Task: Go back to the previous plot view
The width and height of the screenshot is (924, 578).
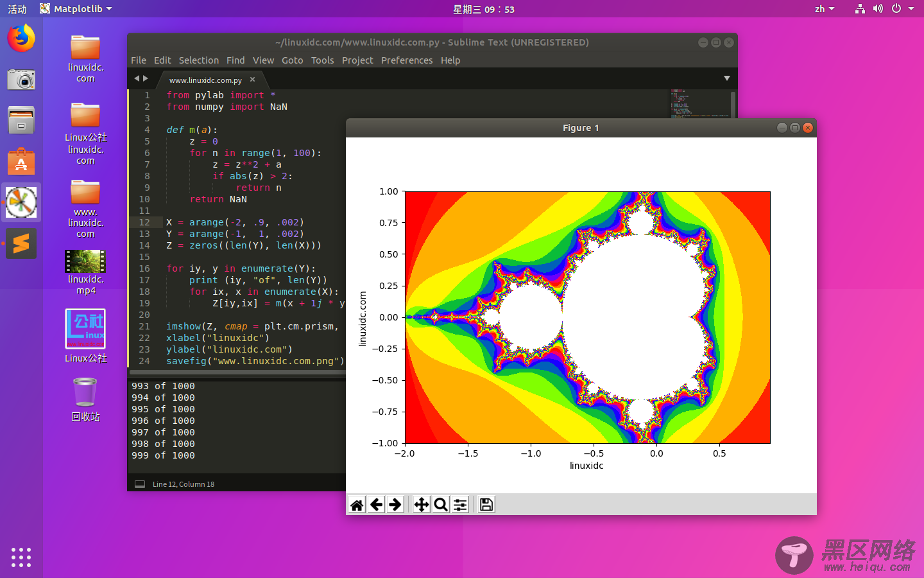Action: click(x=377, y=505)
